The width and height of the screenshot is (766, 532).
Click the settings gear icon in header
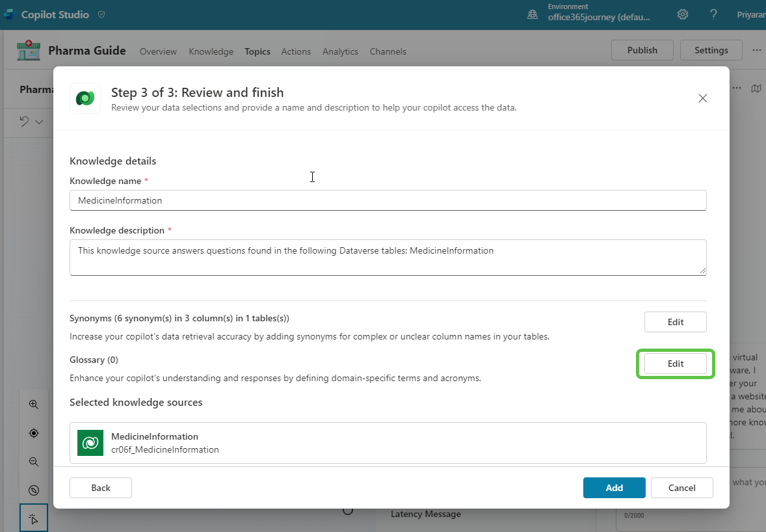[x=683, y=14]
